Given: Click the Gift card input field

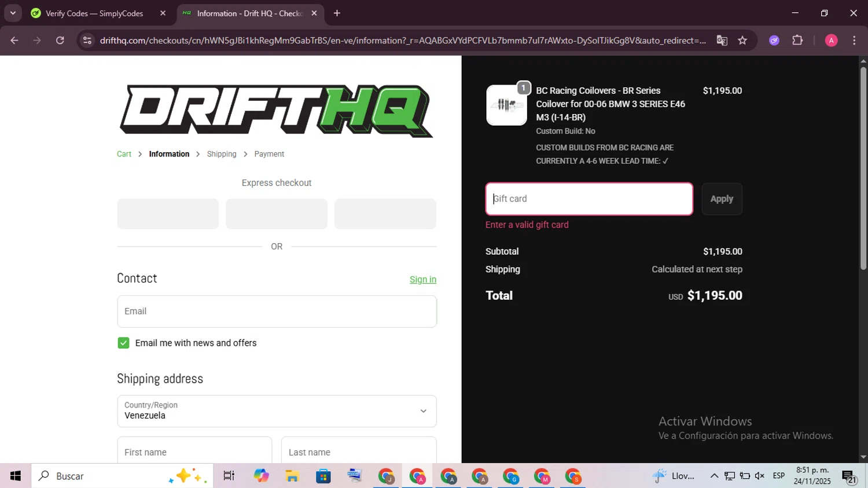Looking at the screenshot, I should pyautogui.click(x=589, y=199).
